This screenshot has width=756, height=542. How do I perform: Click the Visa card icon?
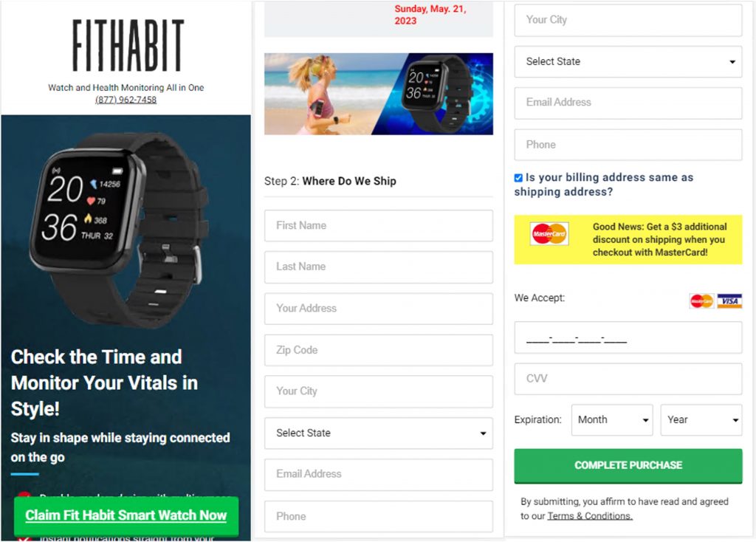point(729,301)
